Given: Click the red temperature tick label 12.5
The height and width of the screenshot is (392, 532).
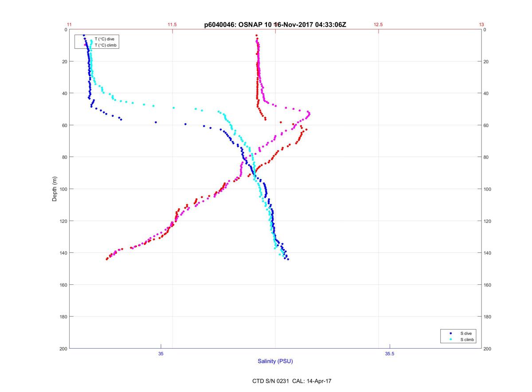Looking at the screenshot, I should tap(378, 25).
